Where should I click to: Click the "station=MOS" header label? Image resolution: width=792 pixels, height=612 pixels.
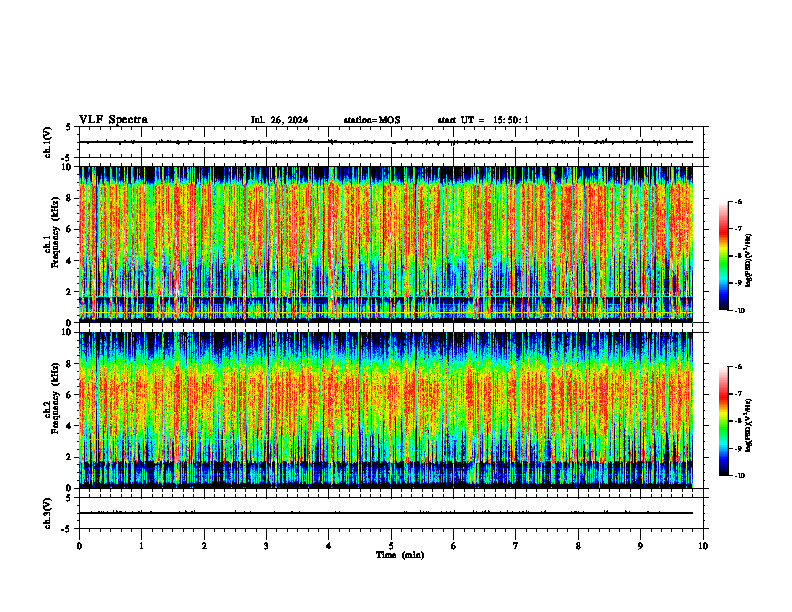pyautogui.click(x=372, y=120)
